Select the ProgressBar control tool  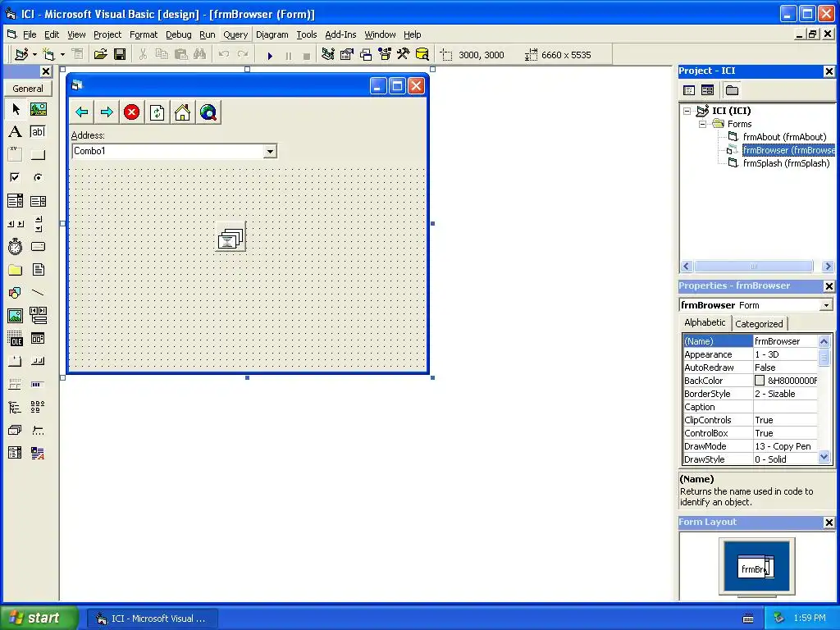coord(38,384)
